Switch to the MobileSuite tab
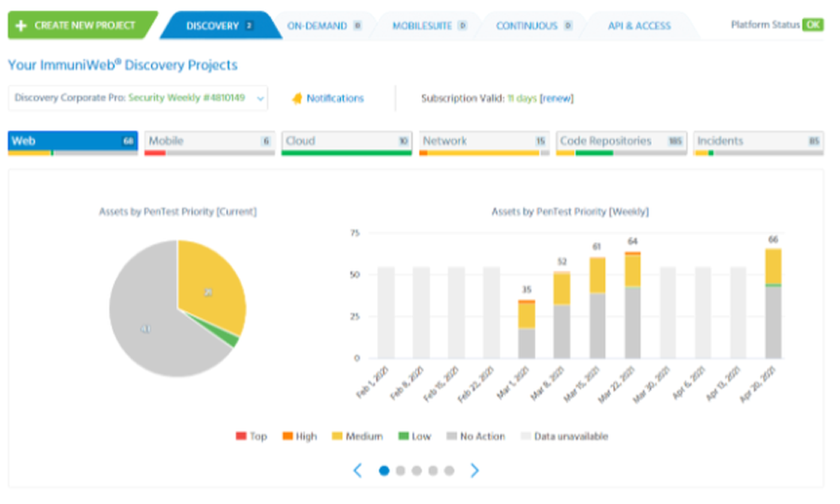This screenshot has width=840, height=504. click(x=429, y=26)
